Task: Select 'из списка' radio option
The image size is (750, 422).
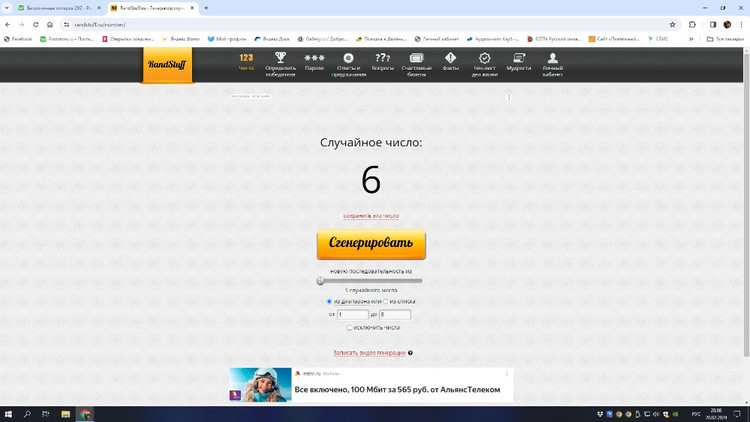Action: [386, 301]
